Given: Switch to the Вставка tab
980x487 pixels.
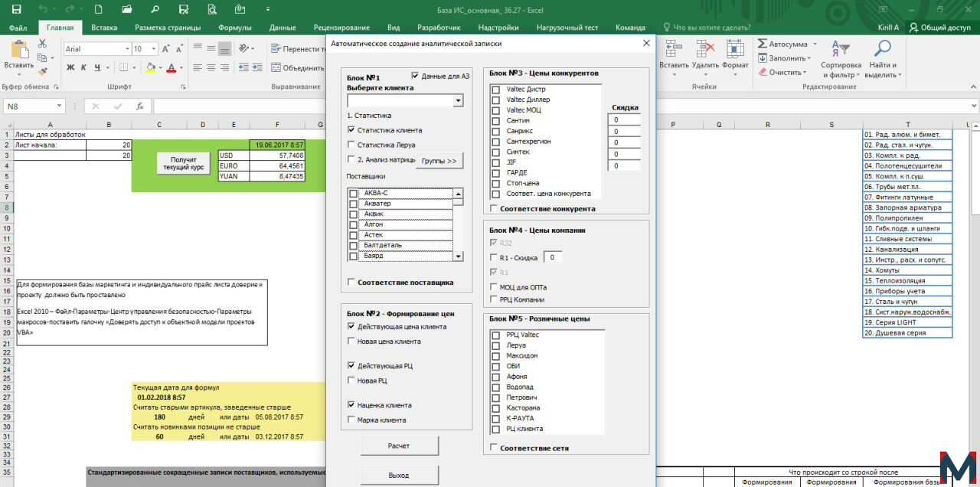Looking at the screenshot, I should (x=104, y=28).
